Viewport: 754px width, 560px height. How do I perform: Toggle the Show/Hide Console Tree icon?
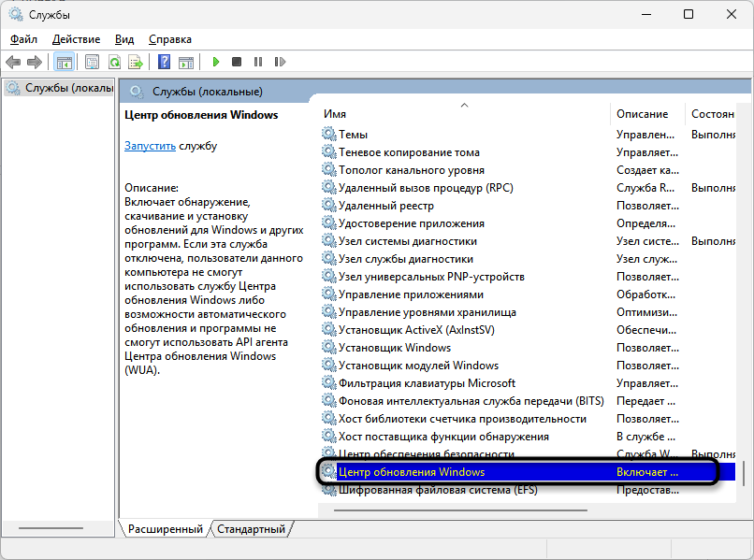tap(65, 63)
